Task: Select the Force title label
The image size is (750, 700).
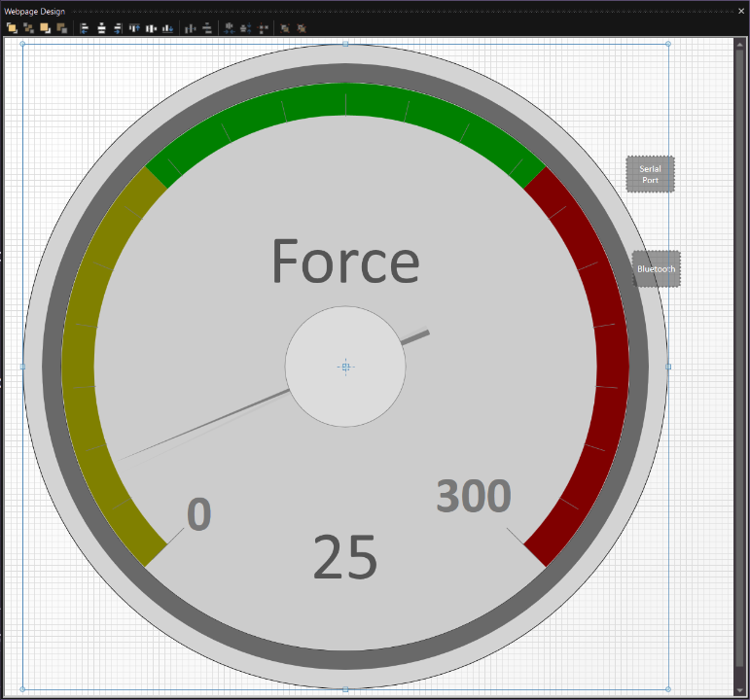Action: coord(344,262)
